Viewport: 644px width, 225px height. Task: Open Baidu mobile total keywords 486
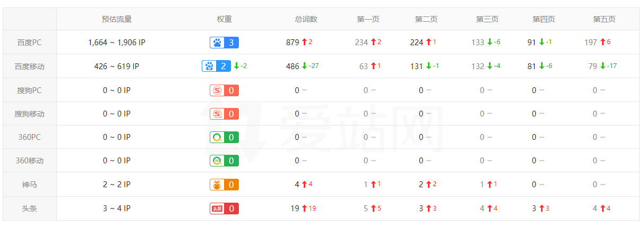(293, 66)
